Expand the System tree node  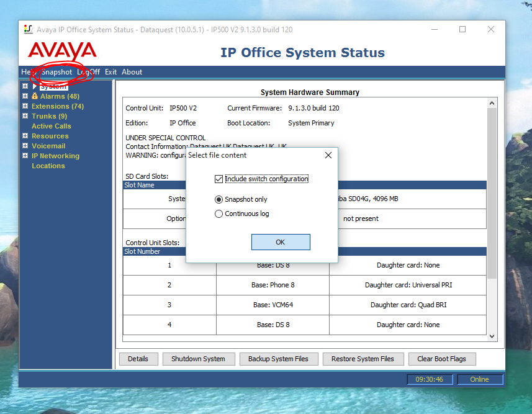click(25, 86)
